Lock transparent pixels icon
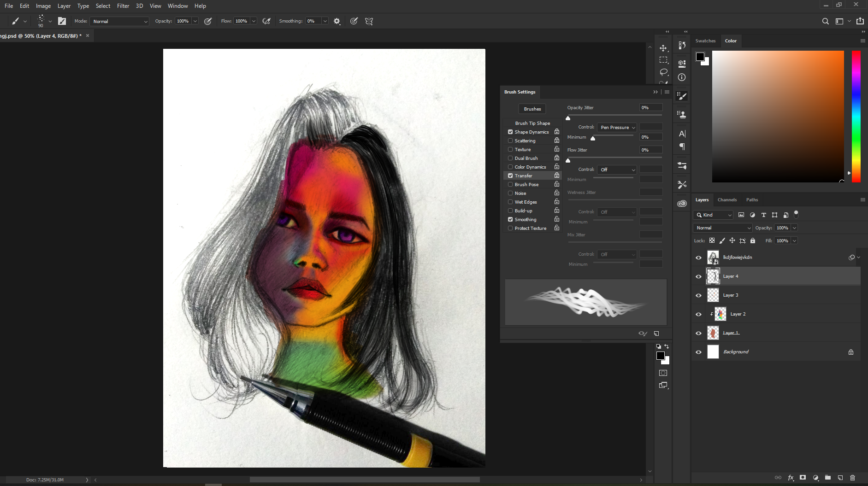This screenshot has height=486, width=868. tap(712, 240)
